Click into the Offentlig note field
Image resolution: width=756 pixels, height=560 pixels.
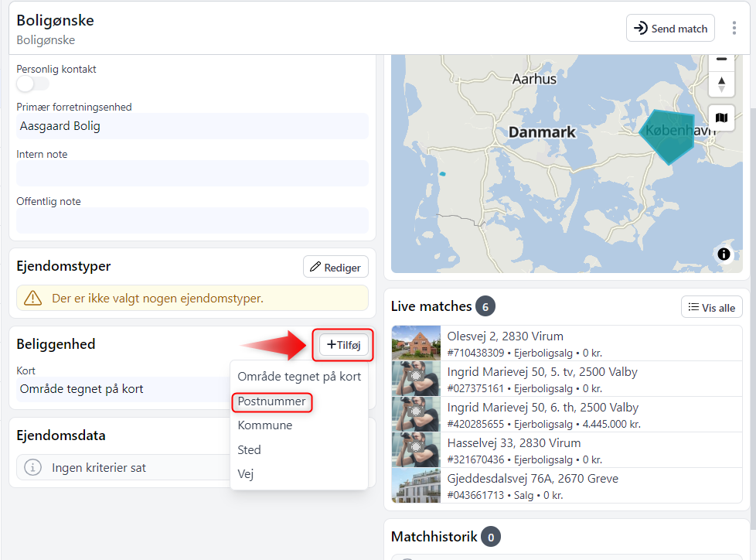click(192, 220)
